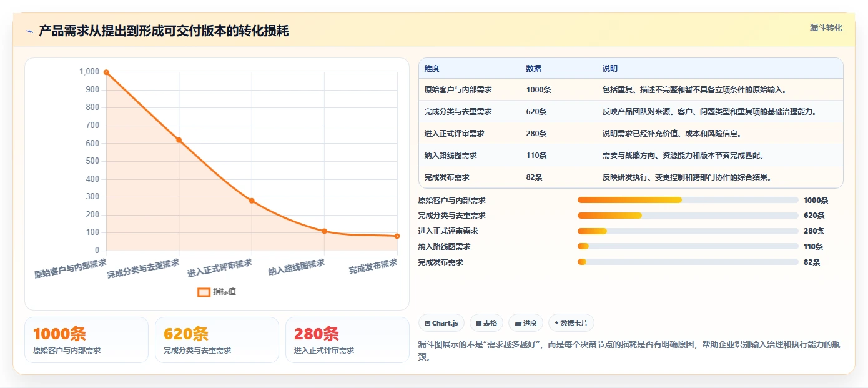868x388 pixels.
Task: Click description 说明需求已经补充价值、成本和风险信息
Action: pos(672,134)
